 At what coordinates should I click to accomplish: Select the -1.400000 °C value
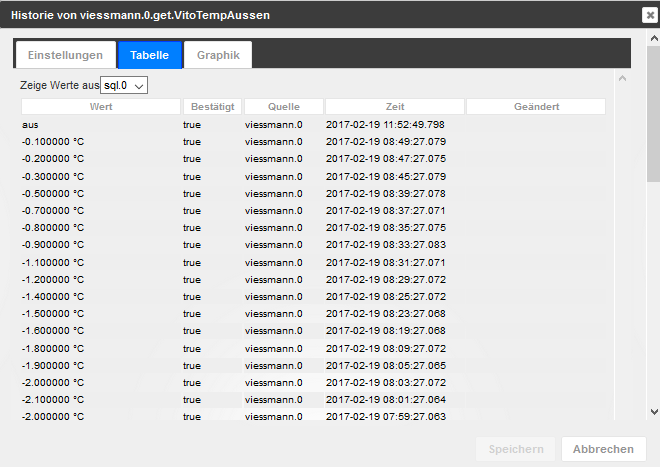(53, 297)
